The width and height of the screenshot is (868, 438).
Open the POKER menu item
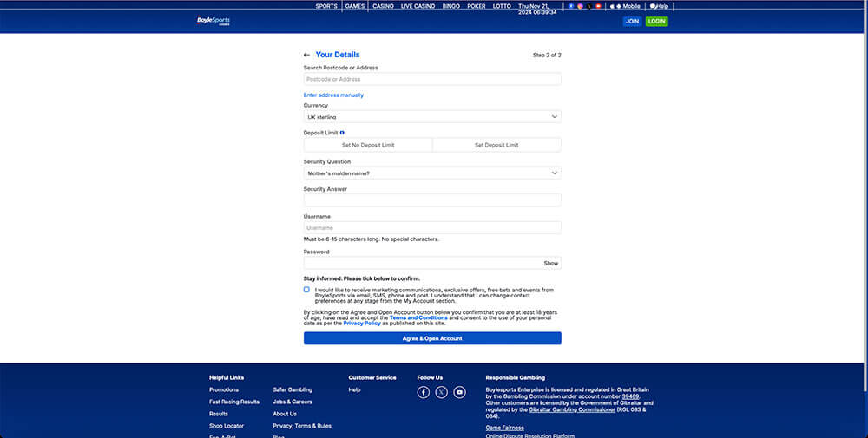[x=476, y=6]
